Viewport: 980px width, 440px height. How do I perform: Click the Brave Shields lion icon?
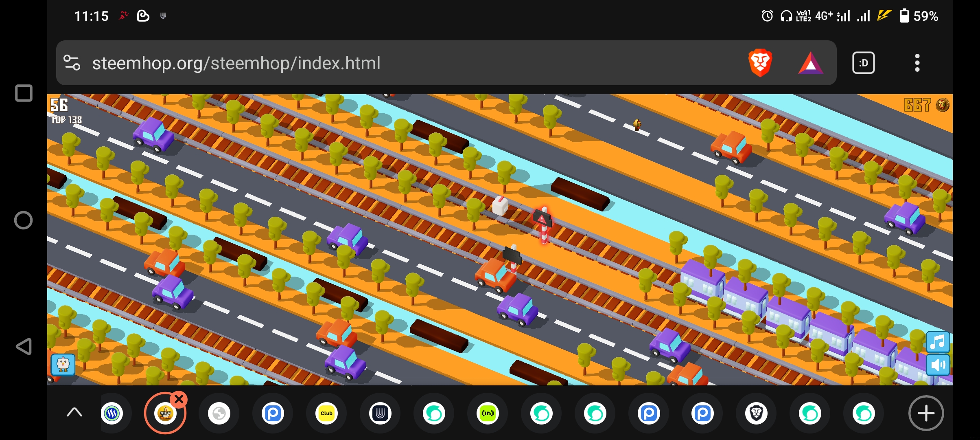point(760,63)
